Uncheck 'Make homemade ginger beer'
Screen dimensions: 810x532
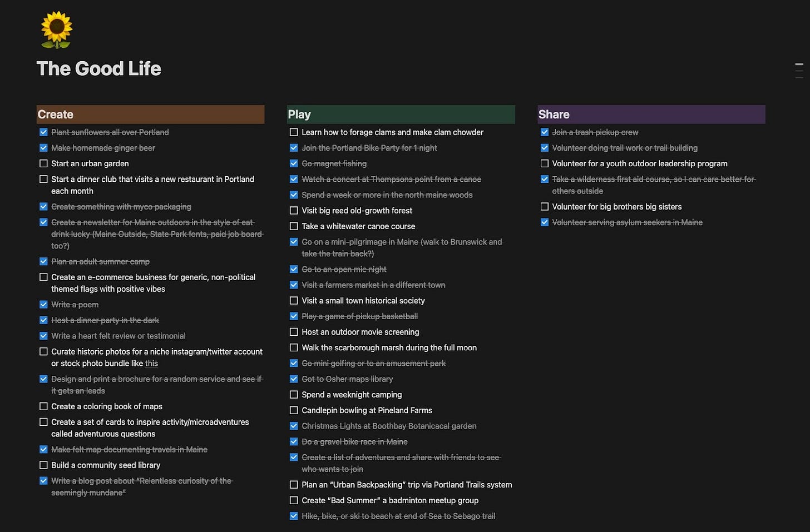click(43, 148)
